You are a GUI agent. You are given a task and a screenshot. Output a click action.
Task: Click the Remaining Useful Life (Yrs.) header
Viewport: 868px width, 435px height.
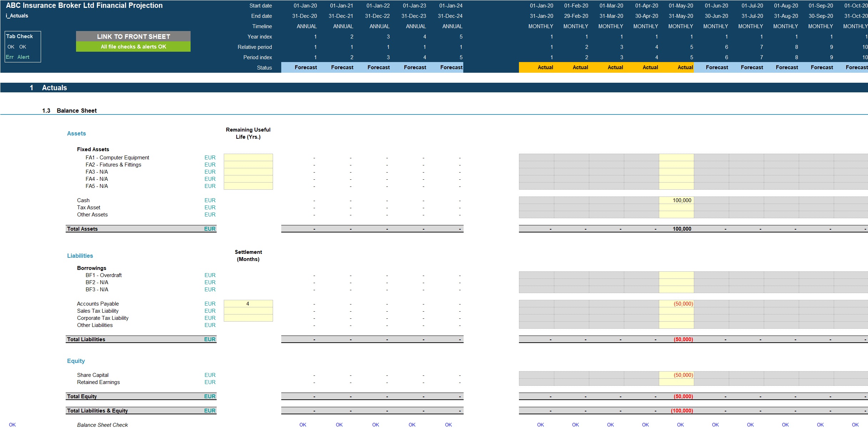[x=248, y=133]
